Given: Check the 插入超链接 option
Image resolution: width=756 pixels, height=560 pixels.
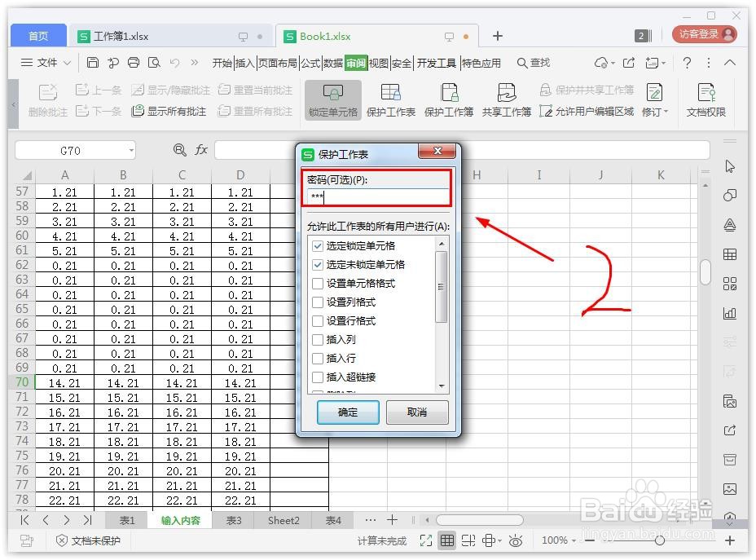Looking at the screenshot, I should pyautogui.click(x=318, y=377).
